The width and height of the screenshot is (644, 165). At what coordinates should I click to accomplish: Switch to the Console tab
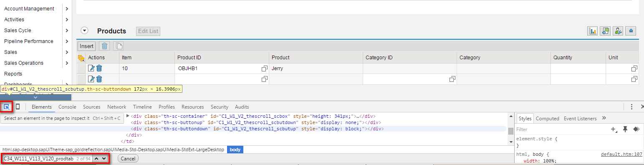pyautogui.click(x=67, y=107)
